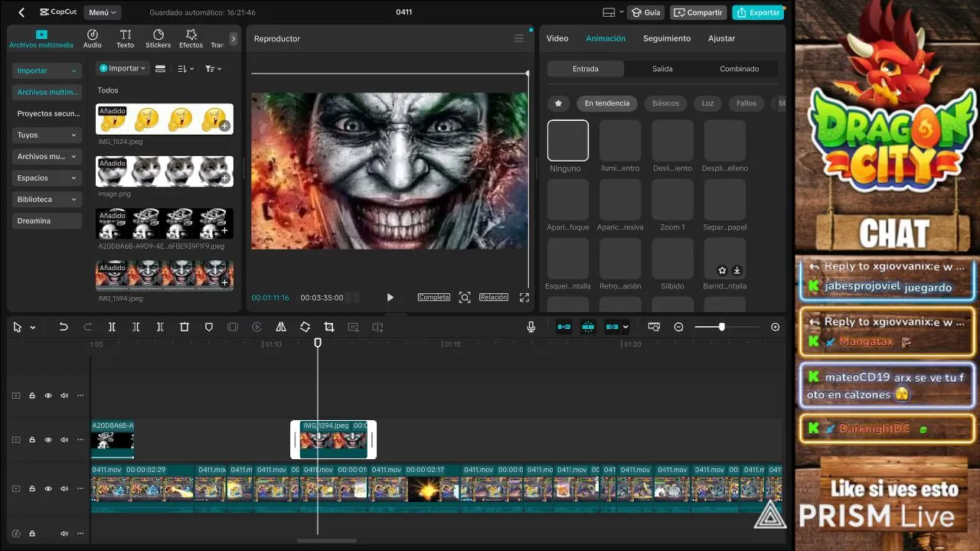Lock the 0411.mov main track
This screenshot has width=980, height=551.
pyautogui.click(x=32, y=488)
